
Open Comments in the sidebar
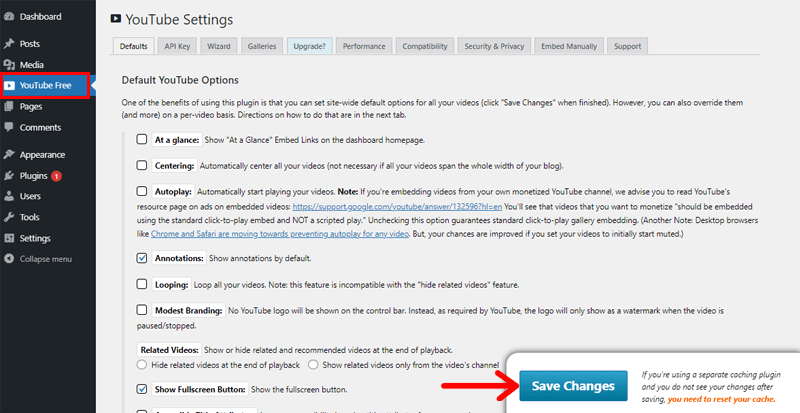pyautogui.click(x=40, y=128)
